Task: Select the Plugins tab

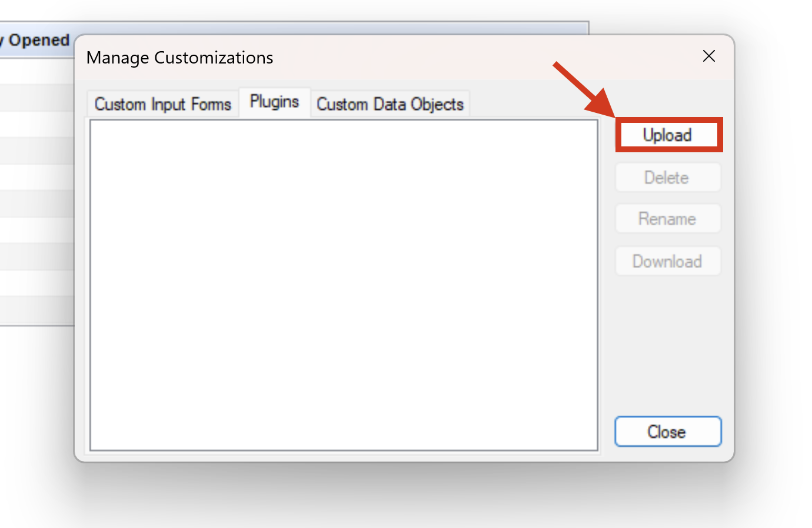Action: tap(274, 102)
